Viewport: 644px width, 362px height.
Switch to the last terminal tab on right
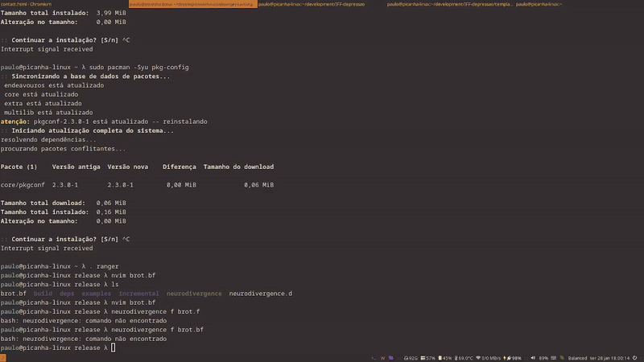(578, 4)
